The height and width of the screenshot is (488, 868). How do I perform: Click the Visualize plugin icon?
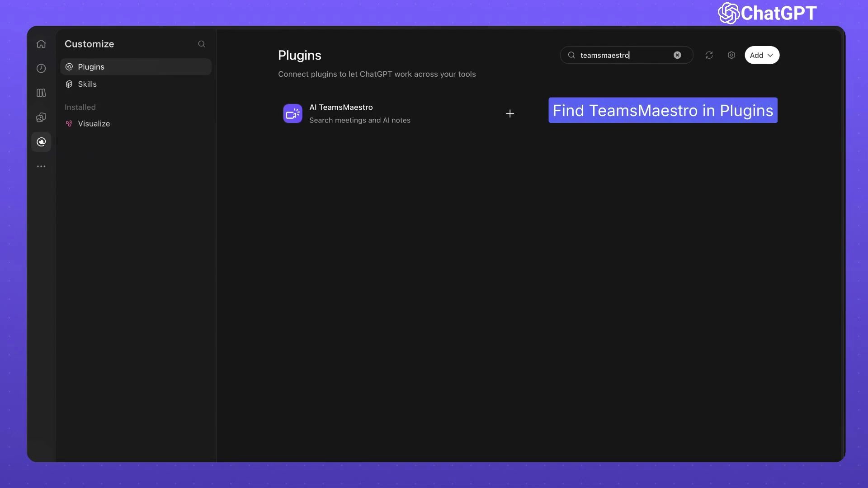(x=69, y=123)
